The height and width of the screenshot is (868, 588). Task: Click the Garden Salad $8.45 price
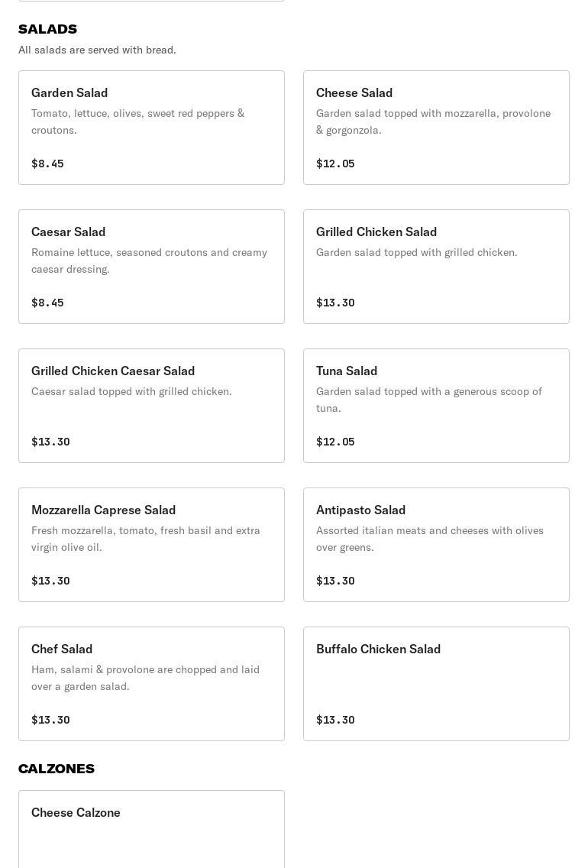coord(47,164)
